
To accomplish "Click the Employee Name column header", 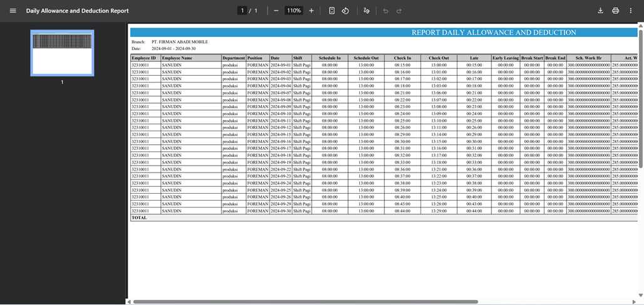I will (191, 58).
